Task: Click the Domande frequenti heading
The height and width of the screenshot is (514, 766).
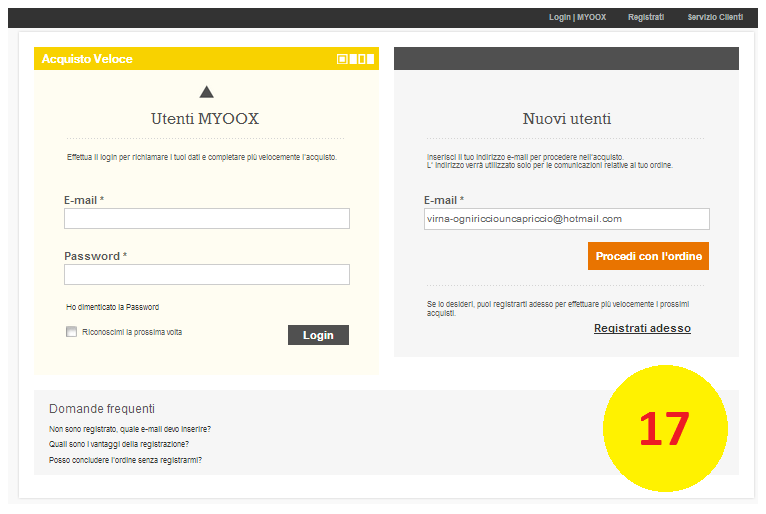Action: click(x=102, y=408)
